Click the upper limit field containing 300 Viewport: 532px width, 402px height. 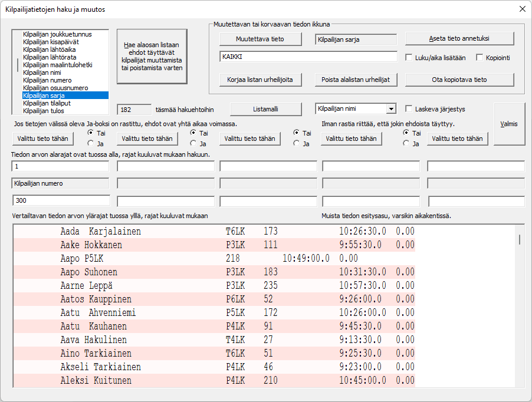point(60,201)
